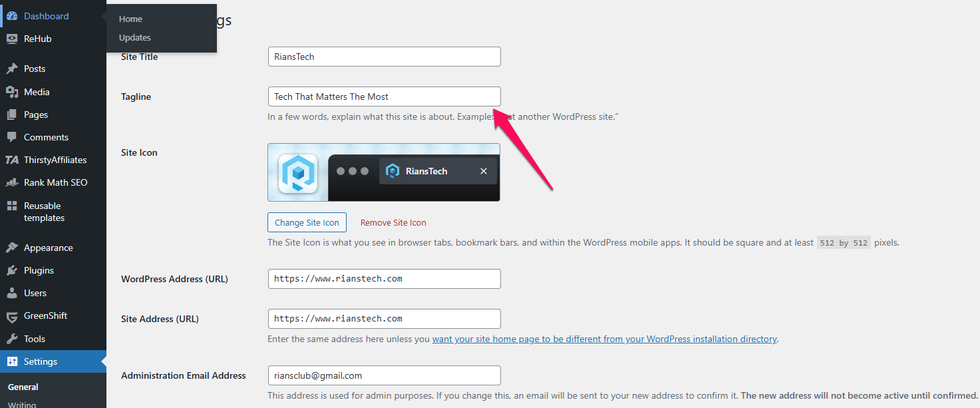Open the Comments menu label
980x408 pixels.
46,137
